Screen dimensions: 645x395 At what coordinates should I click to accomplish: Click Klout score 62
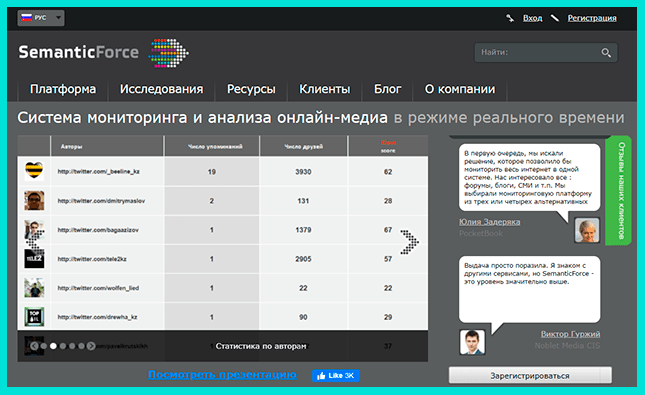388,172
